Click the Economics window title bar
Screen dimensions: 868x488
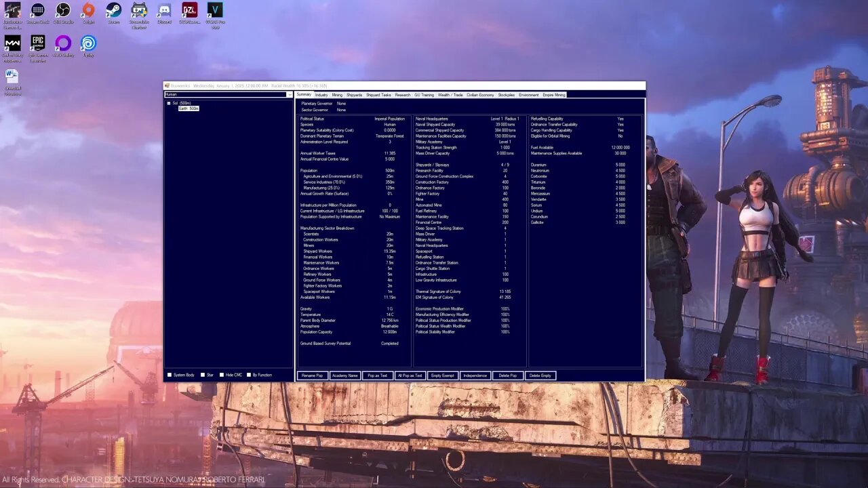click(x=404, y=86)
